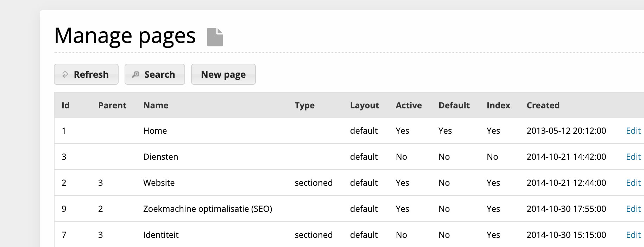Click the default layout cell in Home row
Viewport: 644px width, 247px height.
tap(364, 131)
